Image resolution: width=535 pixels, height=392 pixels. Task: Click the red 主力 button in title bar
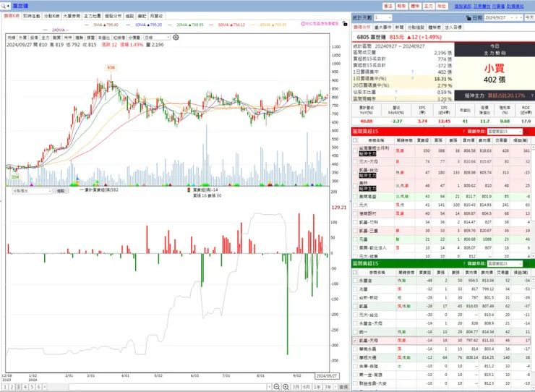pos(428,6)
